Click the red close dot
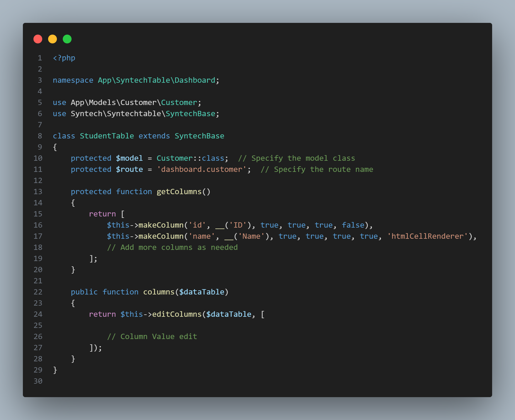The width and height of the screenshot is (515, 420). click(38, 39)
